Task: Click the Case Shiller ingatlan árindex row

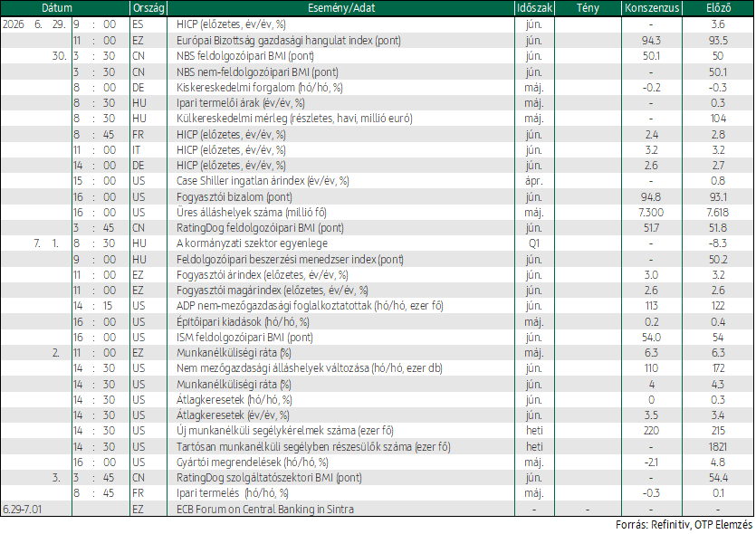Action: click(x=377, y=181)
